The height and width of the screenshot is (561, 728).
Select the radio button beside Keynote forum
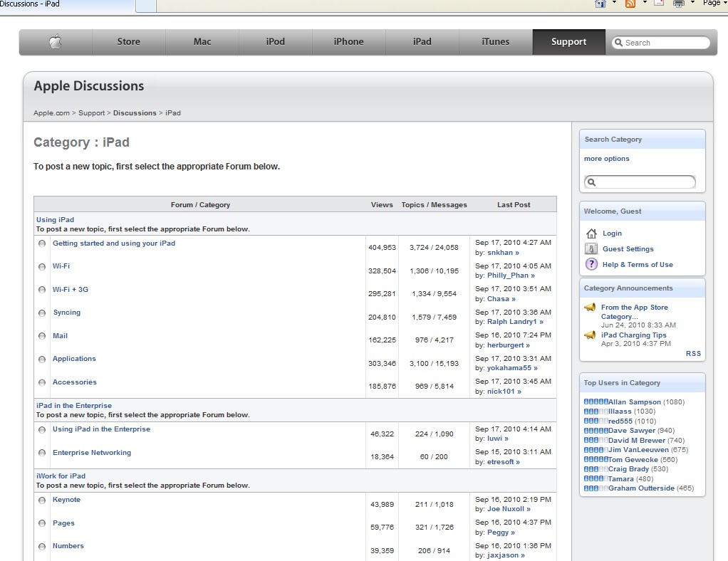click(42, 500)
